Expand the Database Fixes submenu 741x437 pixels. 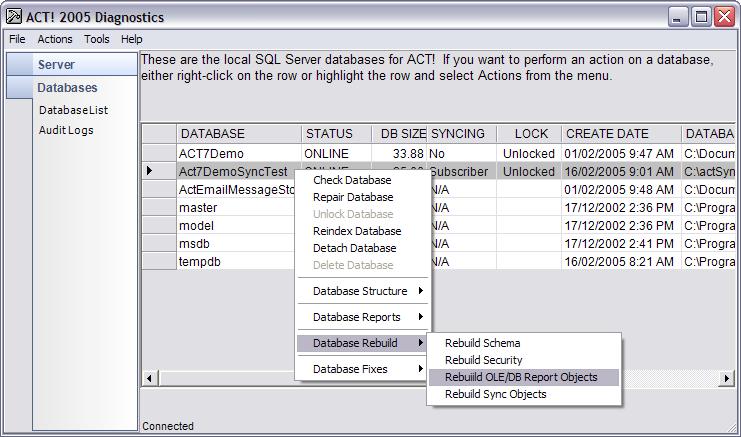[x=363, y=369]
